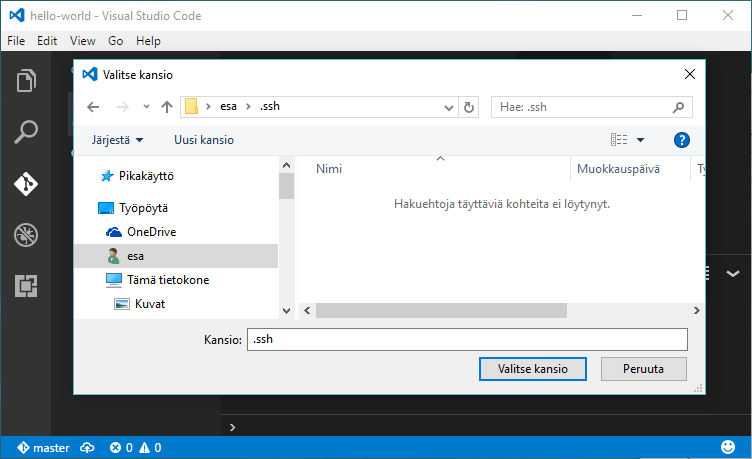This screenshot has width=752, height=459.
Task: Open the Debug view icon
Action: 26,235
